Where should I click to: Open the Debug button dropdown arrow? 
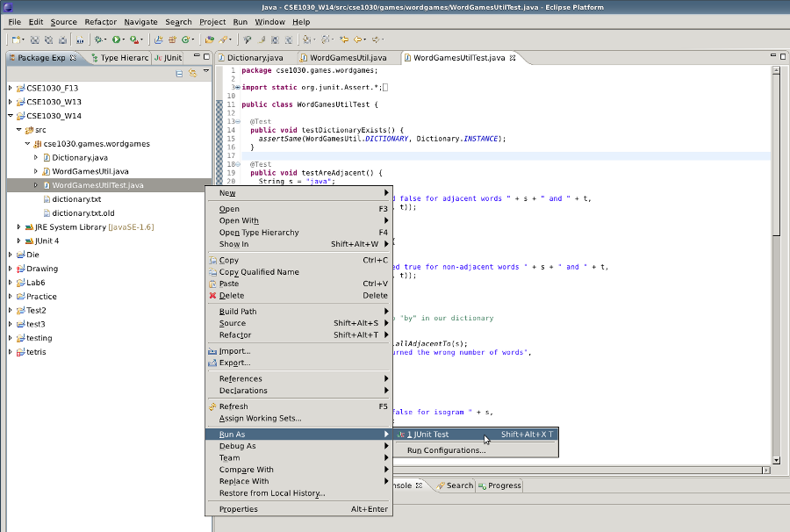[105, 40]
